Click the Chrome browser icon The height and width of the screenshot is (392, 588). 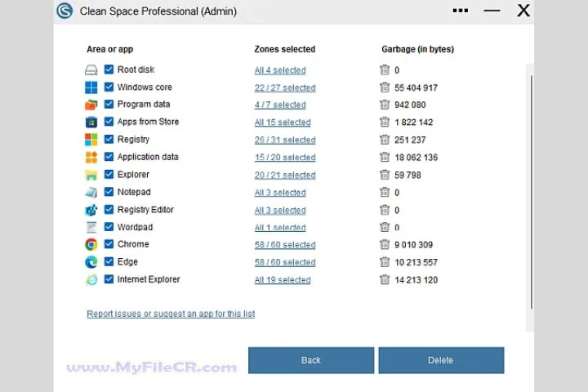click(91, 244)
